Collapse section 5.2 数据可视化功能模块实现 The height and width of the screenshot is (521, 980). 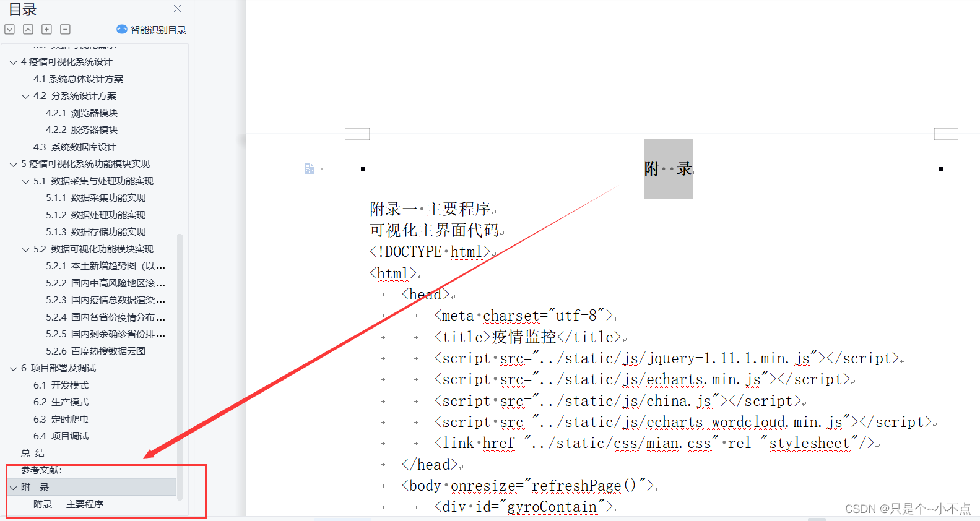click(25, 249)
